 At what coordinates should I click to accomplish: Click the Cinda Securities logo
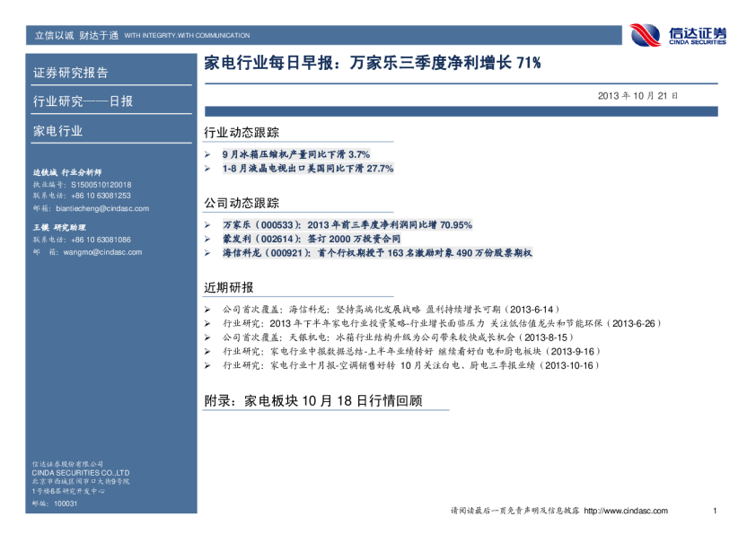point(678,35)
